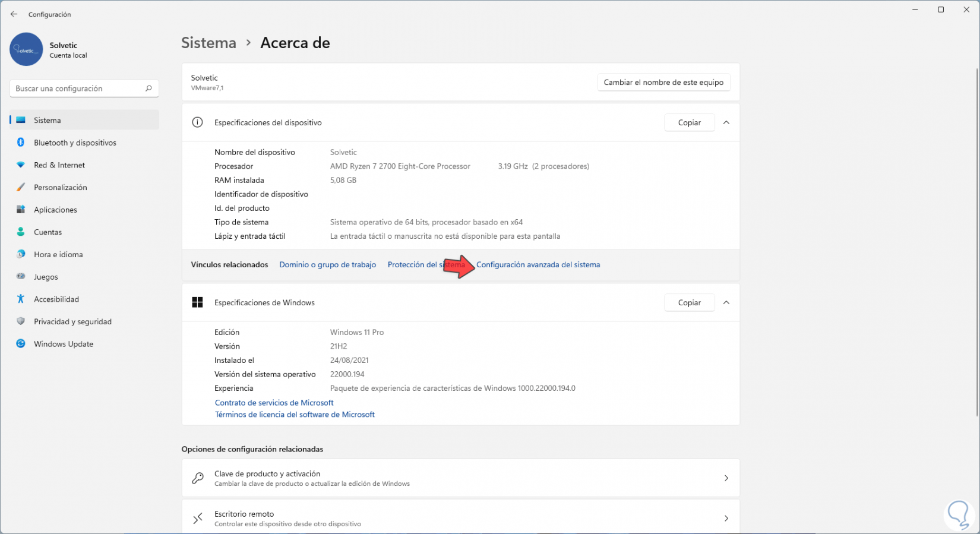
Task: Click the 21H2 version value
Action: tap(339, 346)
